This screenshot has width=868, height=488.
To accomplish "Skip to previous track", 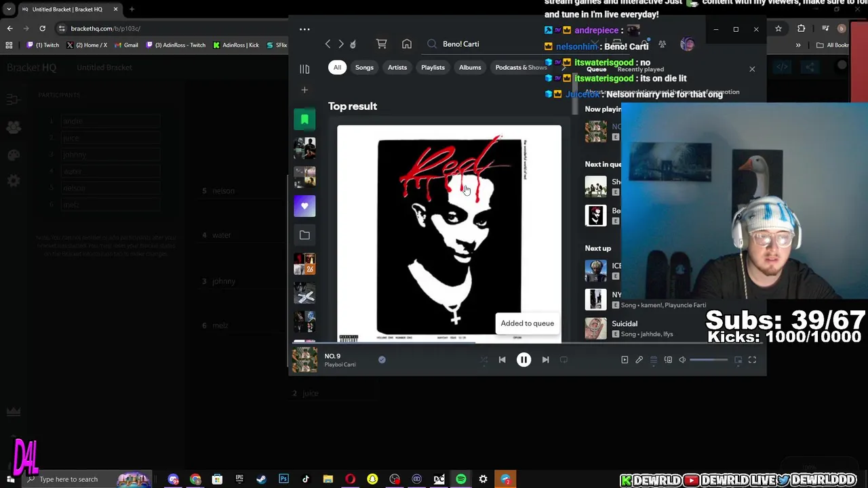I will click(x=502, y=360).
